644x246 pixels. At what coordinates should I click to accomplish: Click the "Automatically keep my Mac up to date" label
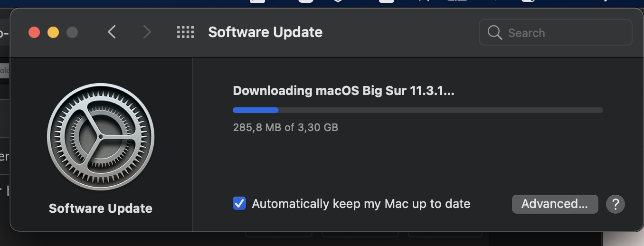[361, 204]
